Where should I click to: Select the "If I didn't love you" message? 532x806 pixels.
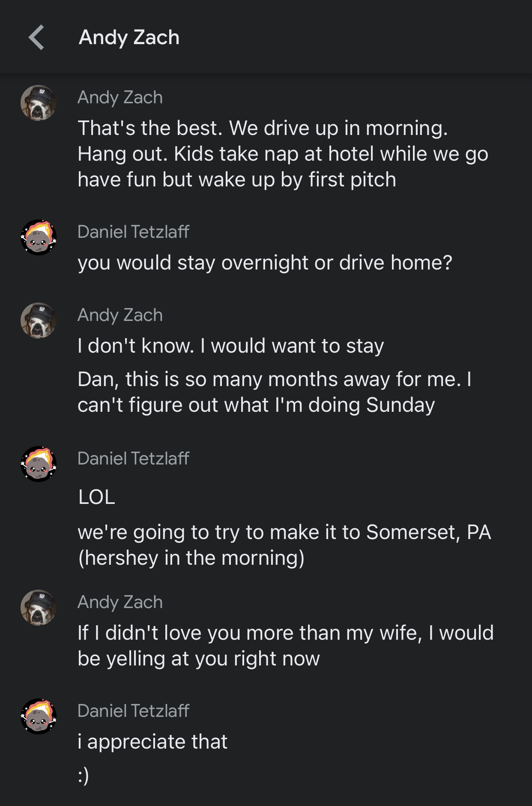click(x=285, y=646)
